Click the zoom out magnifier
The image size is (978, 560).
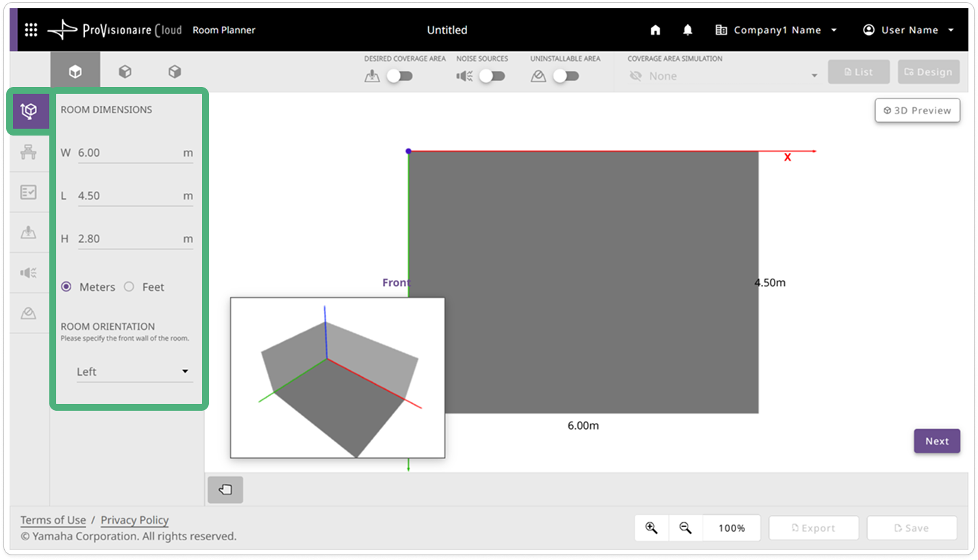[685, 528]
